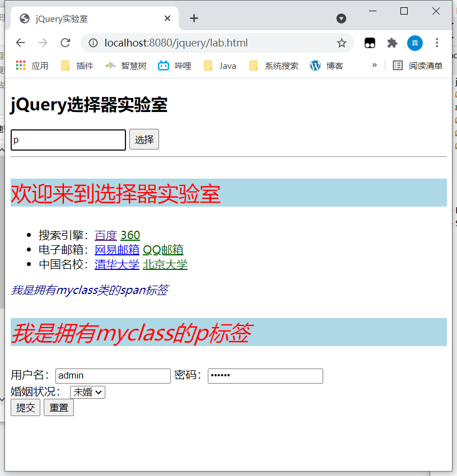The image size is (457, 476).
Task: Open the Apps grid in bookmarks bar
Action: tap(21, 66)
